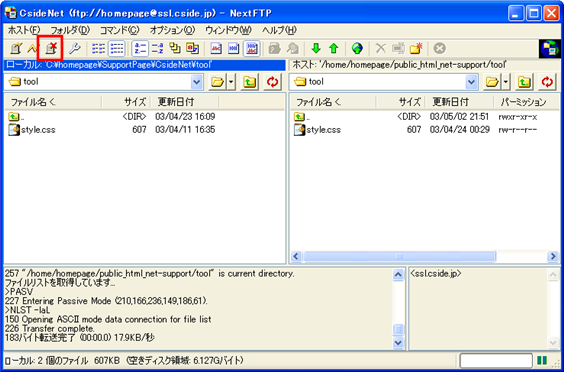Click the grey cancel transfer circle icon
Image resolution: width=565 pixels, height=373 pixels.
pyautogui.click(x=439, y=48)
